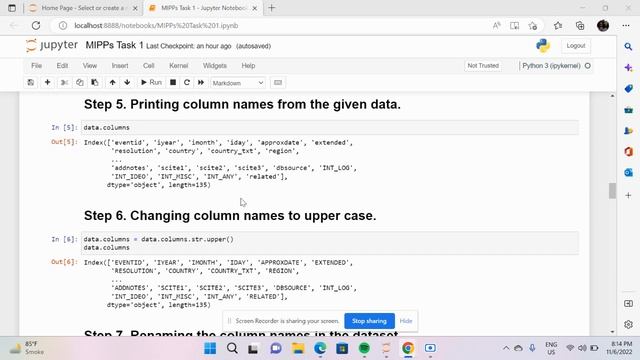This screenshot has height=360, width=640.
Task: Open clock showing 8:14 PM
Action: click(619, 348)
